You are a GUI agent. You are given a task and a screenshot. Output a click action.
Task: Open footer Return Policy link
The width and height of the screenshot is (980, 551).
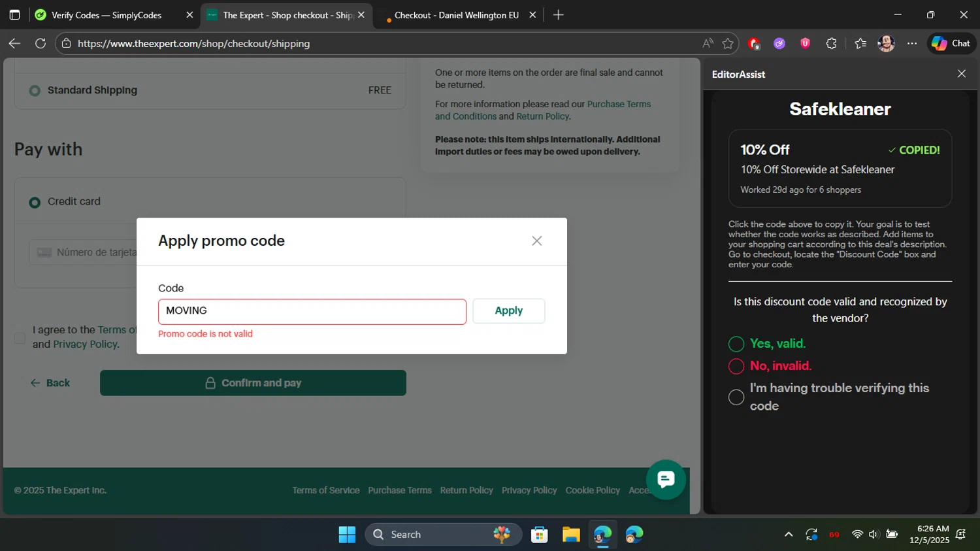466,490
